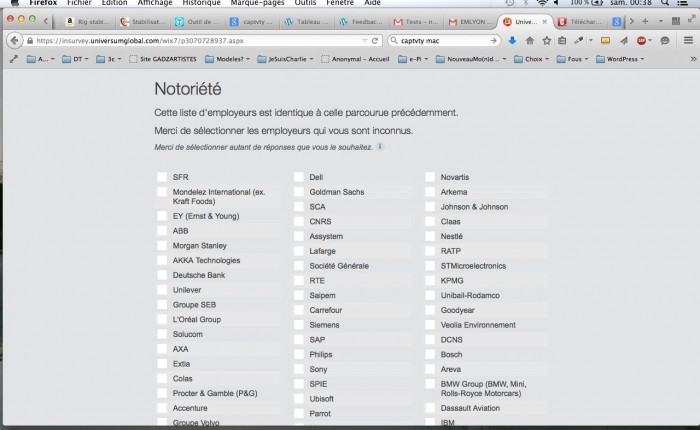Click the search box containing captvty mac
The width and height of the screenshot is (700, 430).
click(443, 41)
